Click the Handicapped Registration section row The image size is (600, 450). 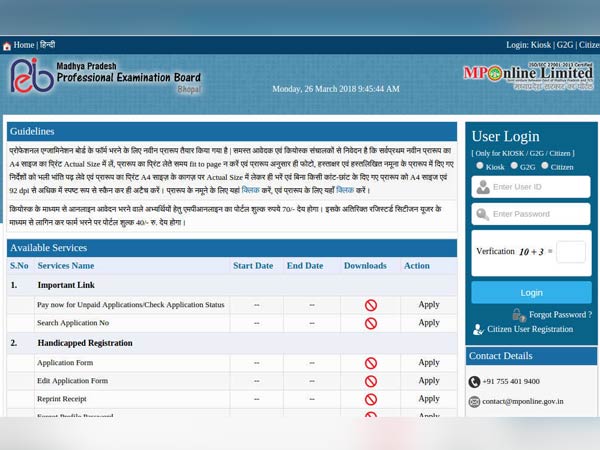[x=232, y=343]
